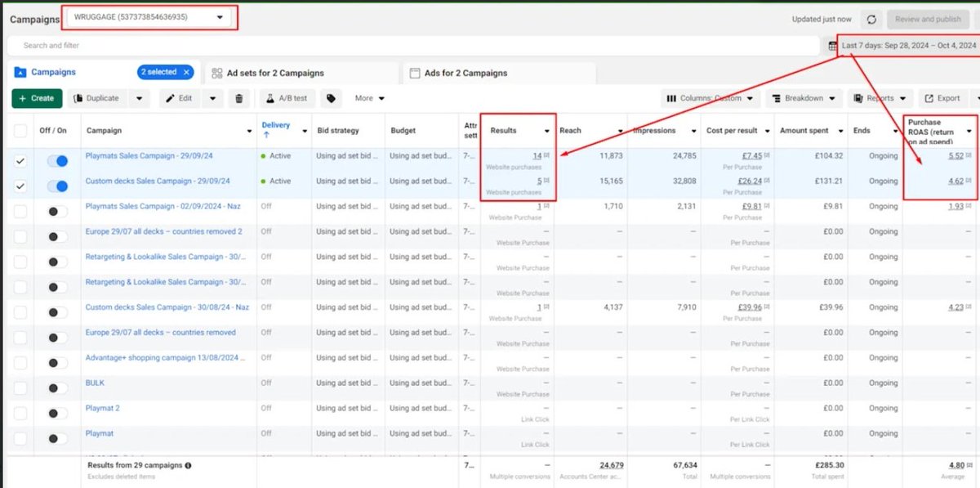Click the £7.45 cost per result value
This screenshot has width=980, height=488.
coord(753,155)
